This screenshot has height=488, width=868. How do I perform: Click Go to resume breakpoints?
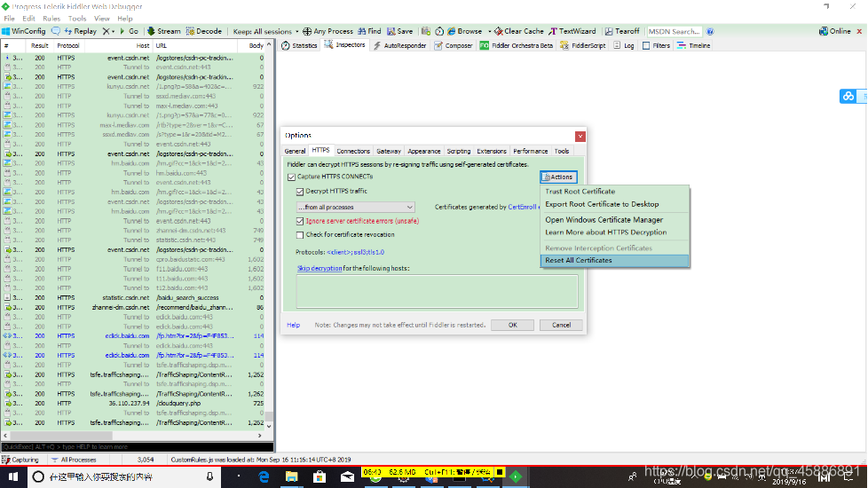click(x=129, y=32)
